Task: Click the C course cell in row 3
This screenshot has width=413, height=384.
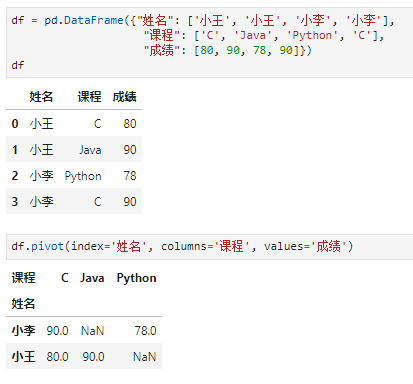Action: (97, 202)
